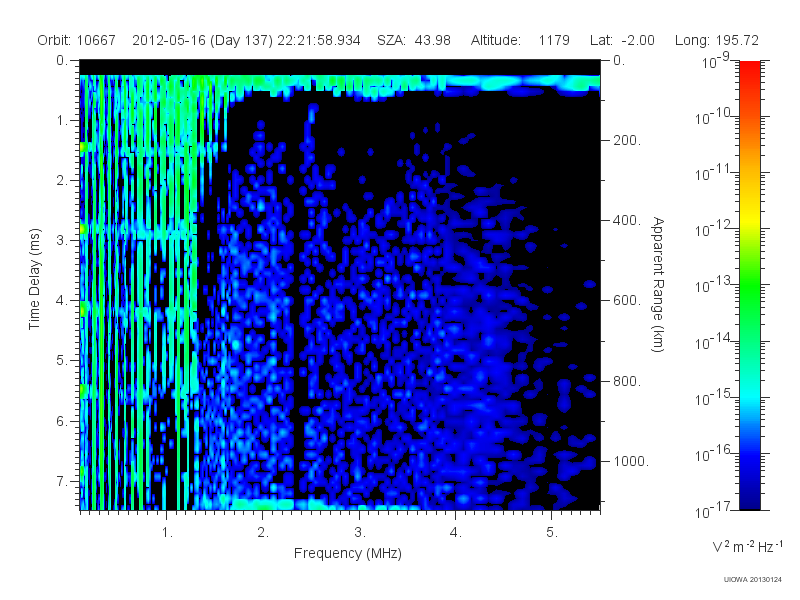Click the SZA: 43.98 value
Screen dimensions: 800x600
coord(414,40)
